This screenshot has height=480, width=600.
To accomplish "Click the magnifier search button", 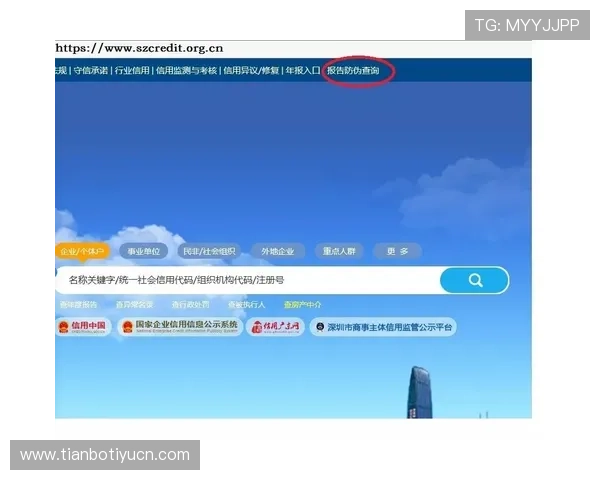I will point(474,280).
